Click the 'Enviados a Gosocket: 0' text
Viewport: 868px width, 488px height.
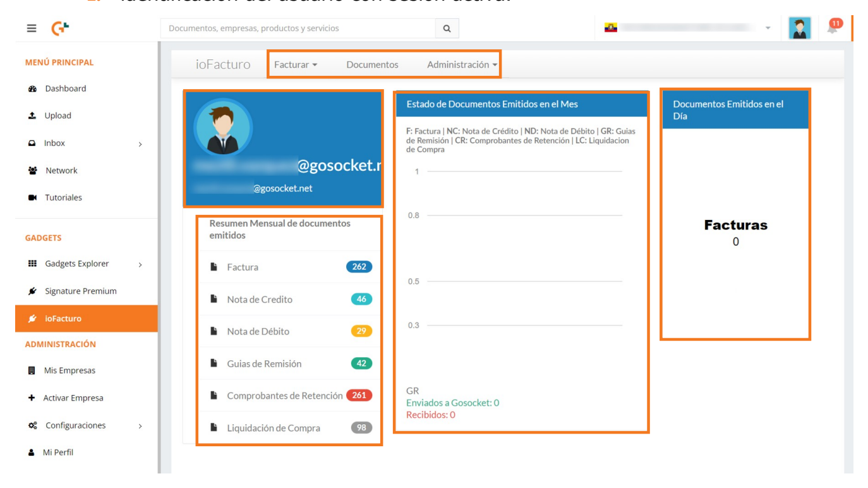click(452, 403)
